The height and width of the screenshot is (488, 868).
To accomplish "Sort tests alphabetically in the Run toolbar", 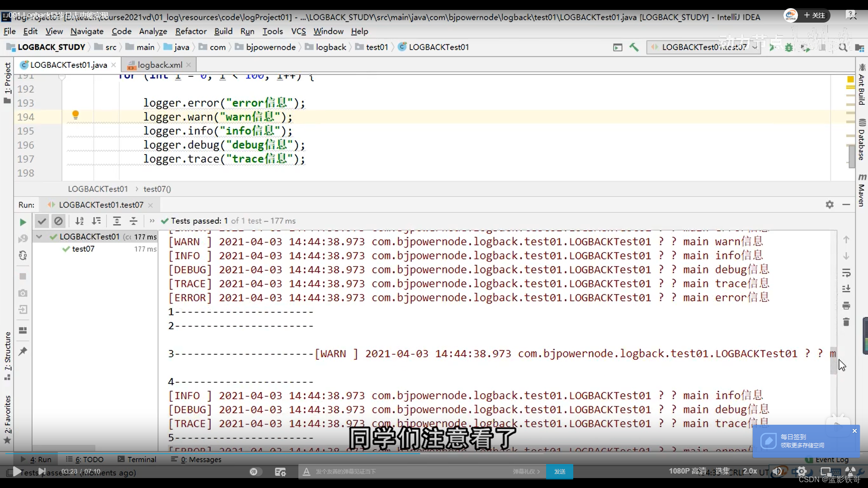I will tap(80, 221).
